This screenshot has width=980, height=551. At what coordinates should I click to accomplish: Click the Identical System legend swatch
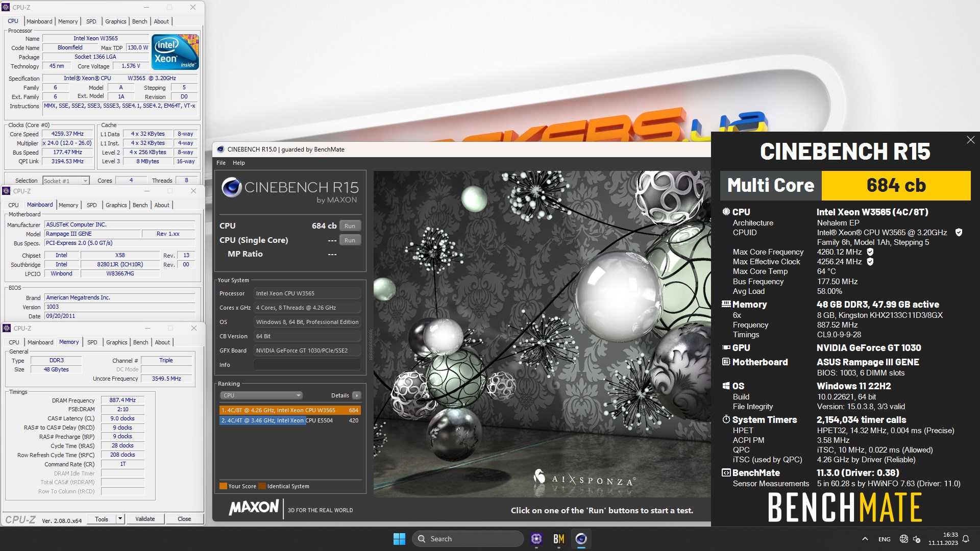point(262,486)
